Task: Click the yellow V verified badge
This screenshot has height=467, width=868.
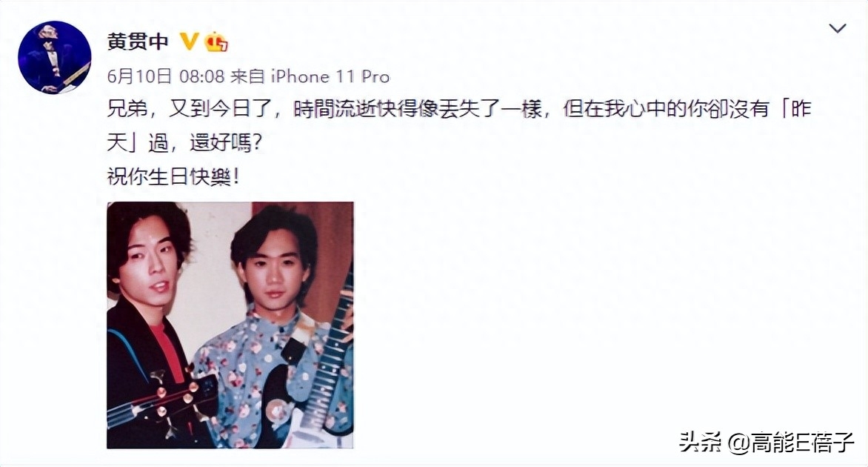Action: point(190,42)
